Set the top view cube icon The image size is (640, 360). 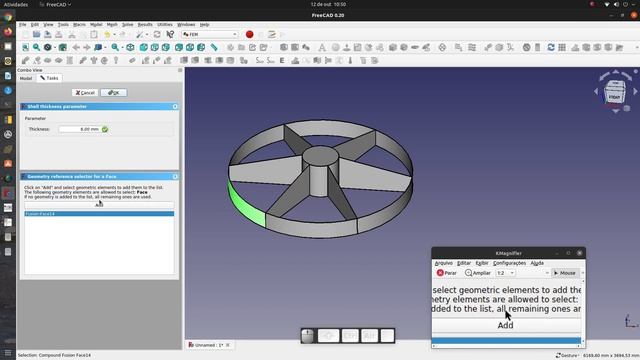coord(155,48)
